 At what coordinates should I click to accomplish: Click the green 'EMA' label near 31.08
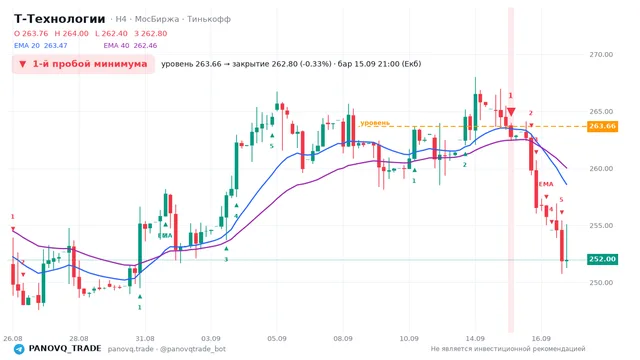(165, 236)
